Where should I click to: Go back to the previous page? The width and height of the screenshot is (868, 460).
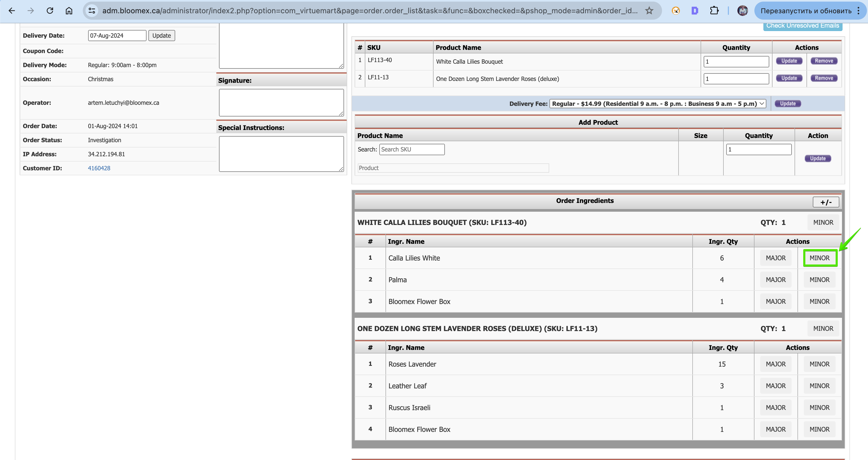pyautogui.click(x=12, y=11)
